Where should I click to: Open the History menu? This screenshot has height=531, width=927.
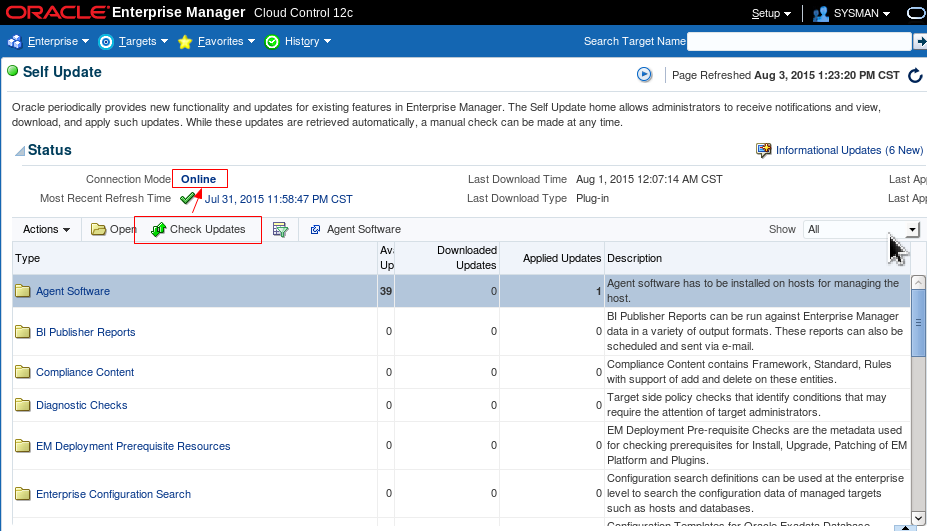click(x=307, y=41)
